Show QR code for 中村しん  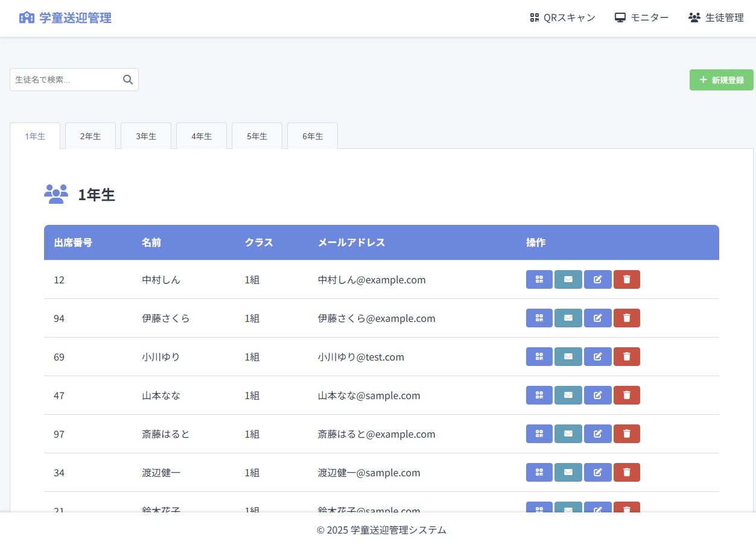[539, 279]
